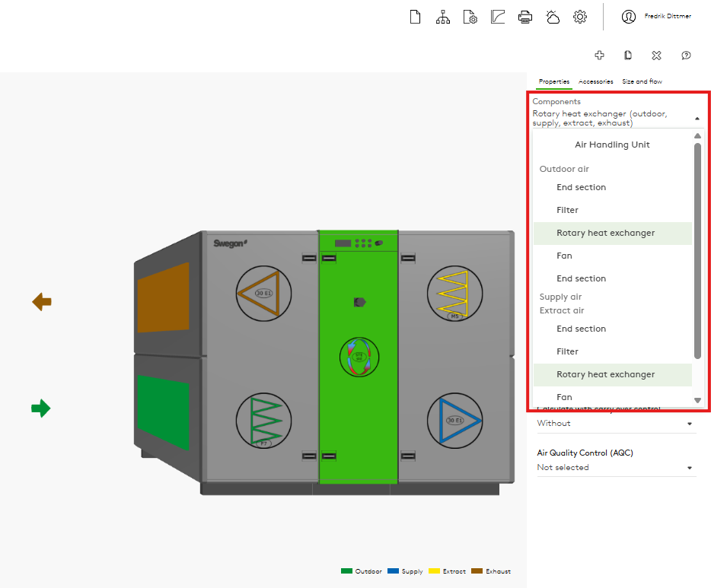Click the printer icon
The width and height of the screenshot is (711, 588).
coord(525,17)
